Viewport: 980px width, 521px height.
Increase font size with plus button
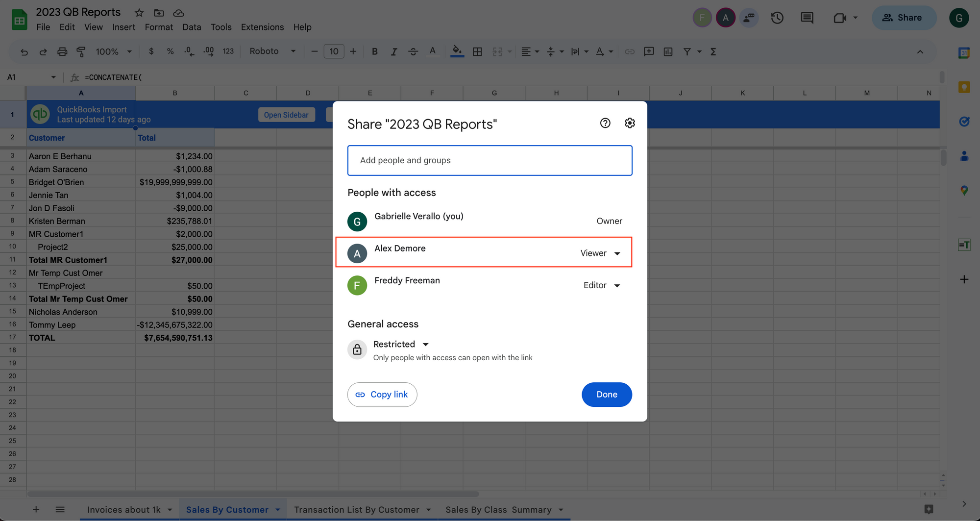353,51
